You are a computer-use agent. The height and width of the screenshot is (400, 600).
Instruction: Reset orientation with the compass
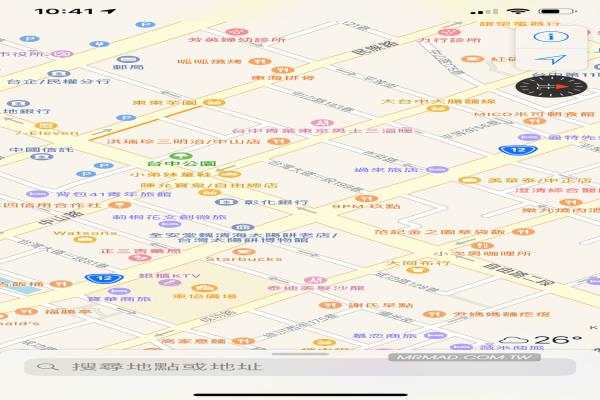[551, 86]
